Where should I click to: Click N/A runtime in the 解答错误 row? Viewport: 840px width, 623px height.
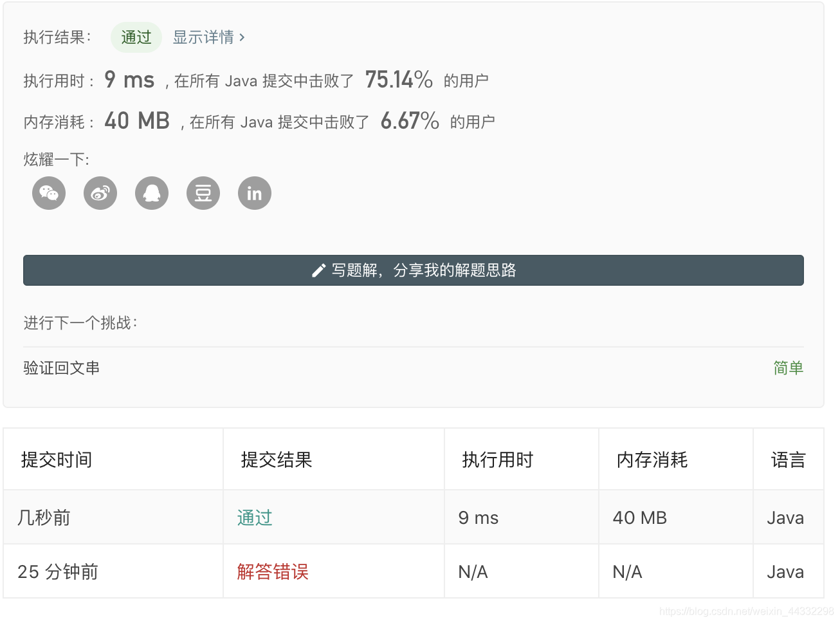point(473,572)
